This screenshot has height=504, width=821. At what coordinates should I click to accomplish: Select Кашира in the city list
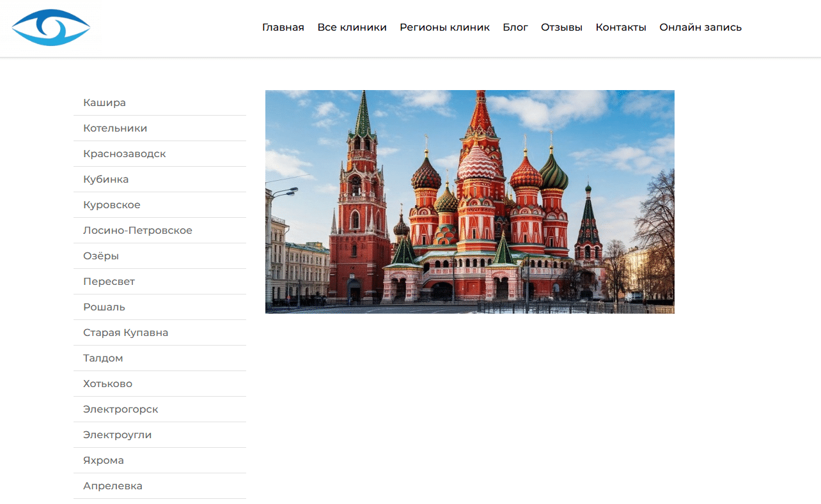tap(104, 103)
